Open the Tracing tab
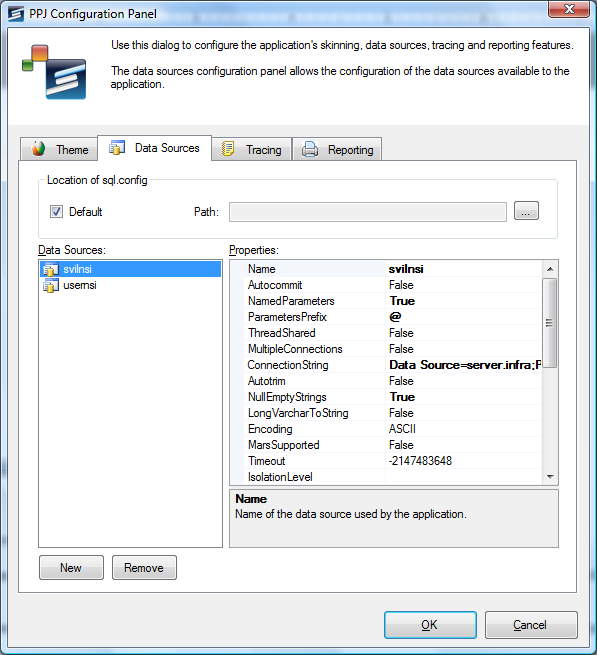The image size is (597, 655). (x=252, y=149)
